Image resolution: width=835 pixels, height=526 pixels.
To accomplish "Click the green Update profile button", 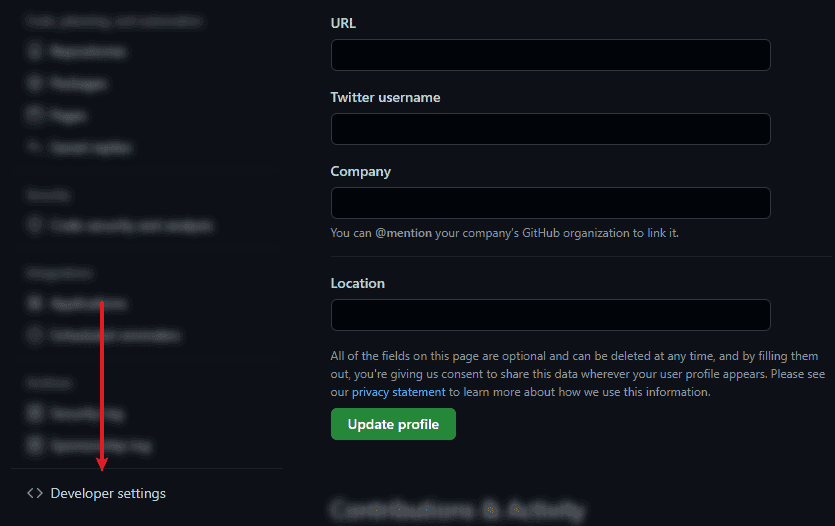I will (x=393, y=424).
